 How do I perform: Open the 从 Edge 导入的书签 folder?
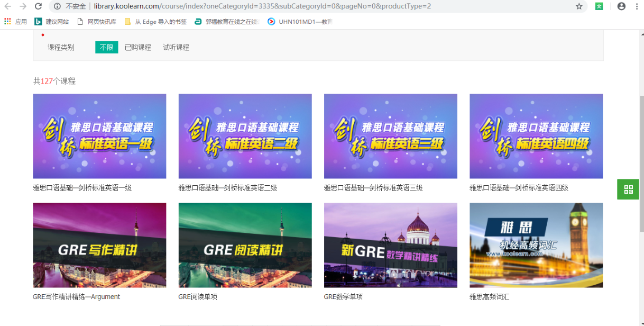pyautogui.click(x=155, y=22)
